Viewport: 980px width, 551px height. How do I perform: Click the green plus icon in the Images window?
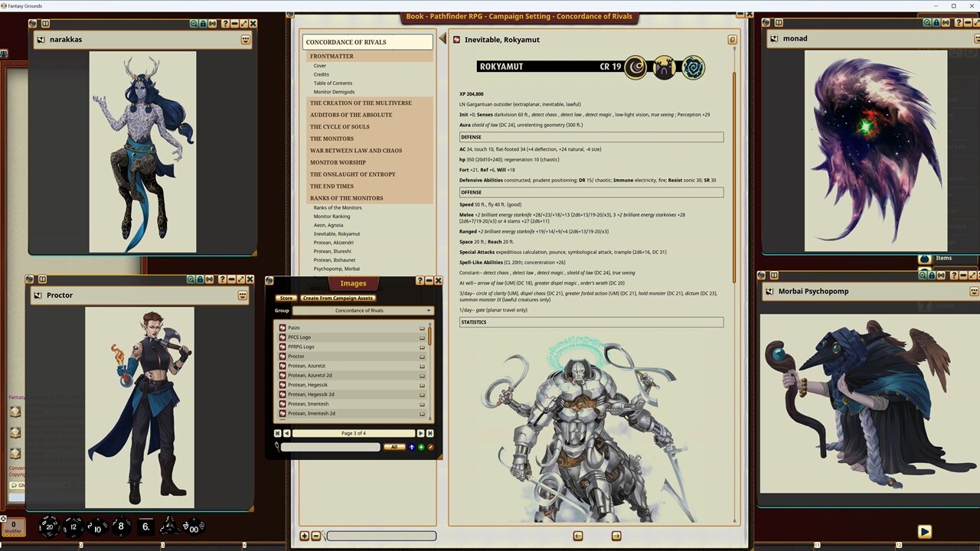(x=421, y=447)
